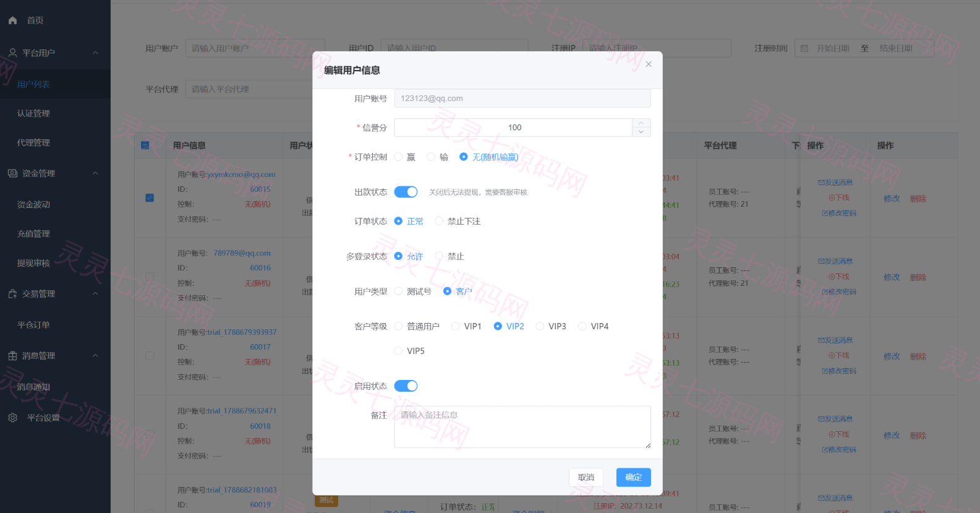The height and width of the screenshot is (513, 980).
Task: Click the calendar icon in the 注册时间 field
Action: pos(804,48)
